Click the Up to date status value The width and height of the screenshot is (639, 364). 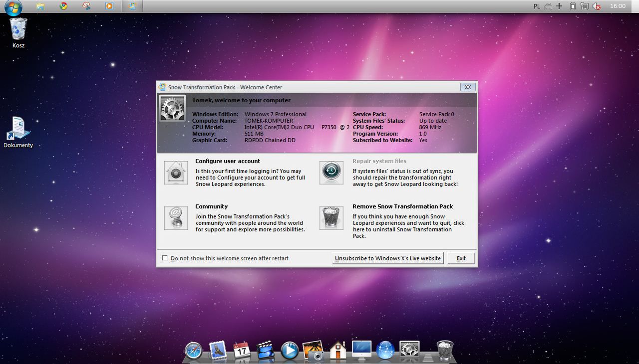[433, 121]
